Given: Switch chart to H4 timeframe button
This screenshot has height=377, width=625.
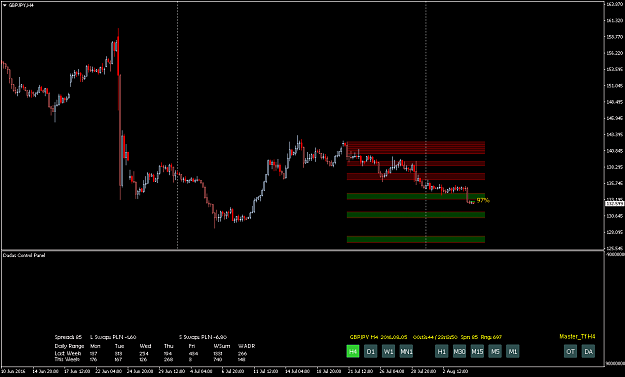Looking at the screenshot, I should pos(353,351).
